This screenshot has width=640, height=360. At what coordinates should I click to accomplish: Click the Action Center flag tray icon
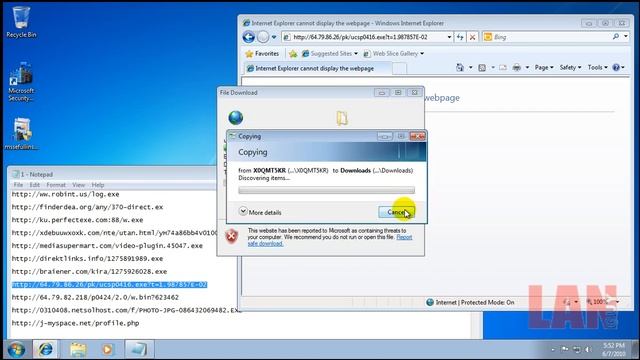565,349
